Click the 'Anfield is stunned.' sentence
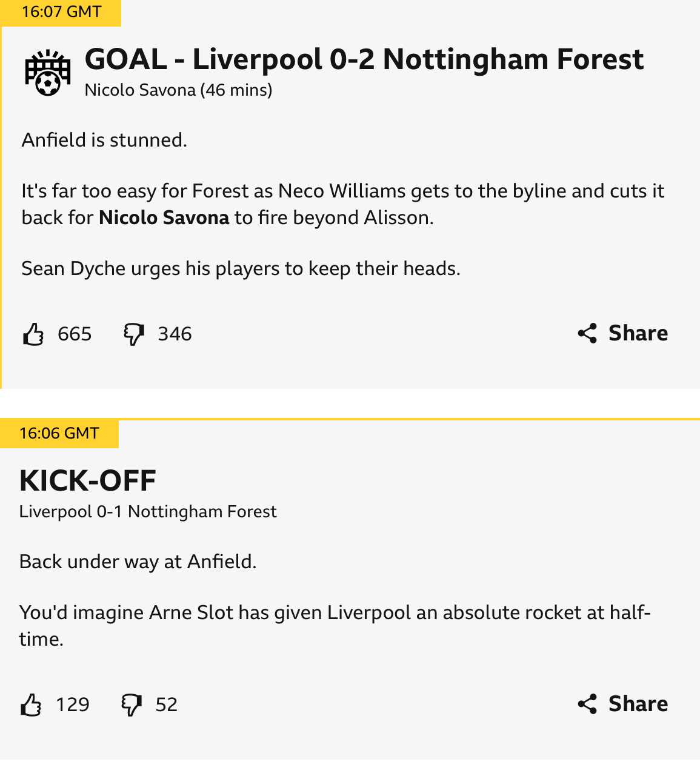700x762 pixels. point(104,141)
